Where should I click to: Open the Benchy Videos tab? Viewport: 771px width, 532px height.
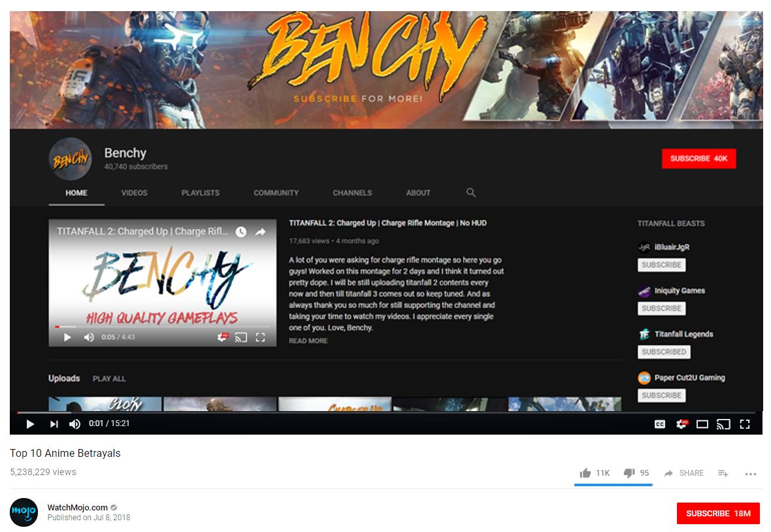pyautogui.click(x=134, y=193)
